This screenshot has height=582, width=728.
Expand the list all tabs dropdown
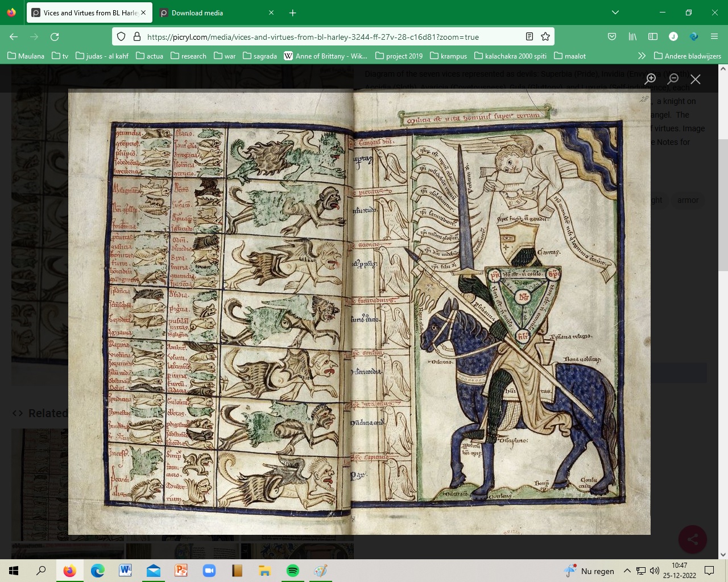(x=615, y=13)
